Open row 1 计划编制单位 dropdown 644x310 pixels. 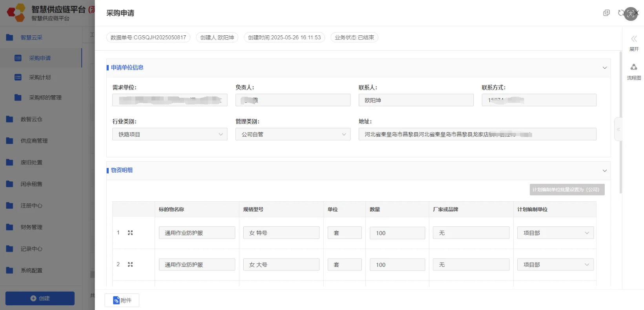click(x=555, y=233)
